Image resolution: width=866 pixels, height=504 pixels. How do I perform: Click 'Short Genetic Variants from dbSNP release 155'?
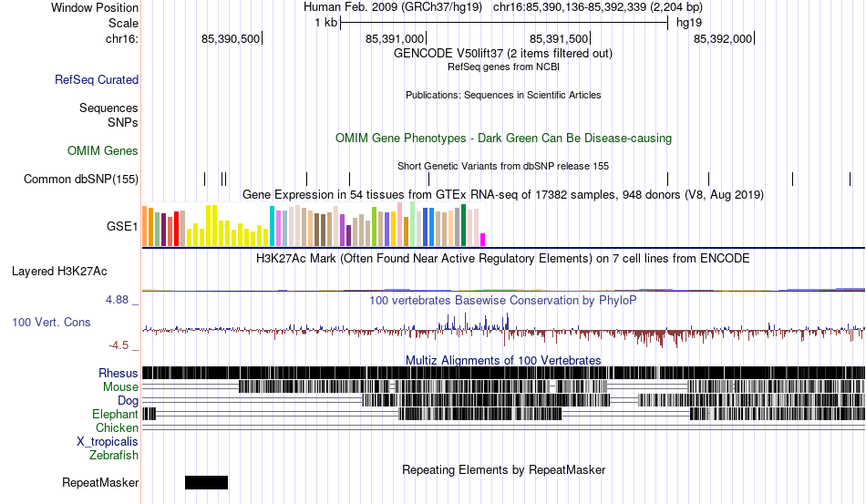tap(503, 166)
